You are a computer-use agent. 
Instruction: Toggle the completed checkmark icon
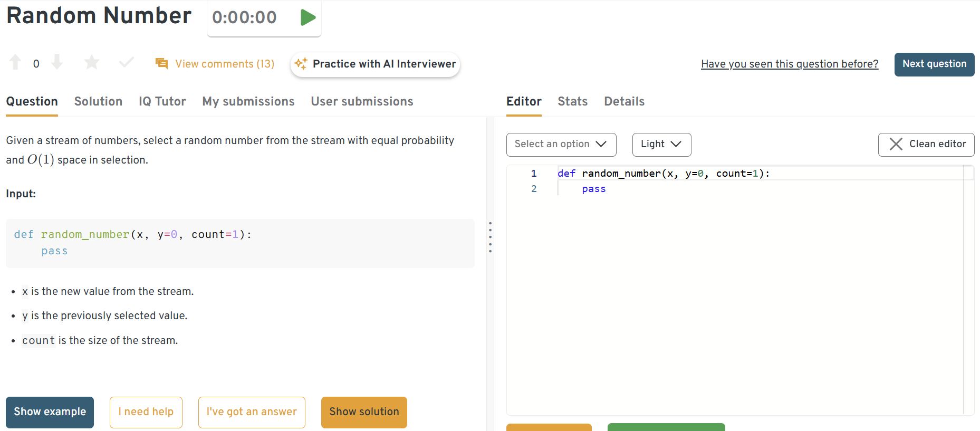127,63
